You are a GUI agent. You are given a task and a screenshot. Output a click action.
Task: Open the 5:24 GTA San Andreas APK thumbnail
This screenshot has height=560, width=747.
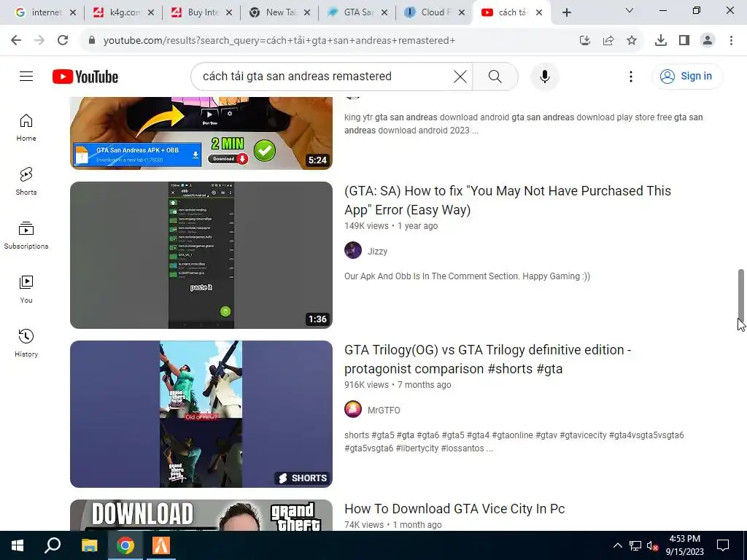201,133
